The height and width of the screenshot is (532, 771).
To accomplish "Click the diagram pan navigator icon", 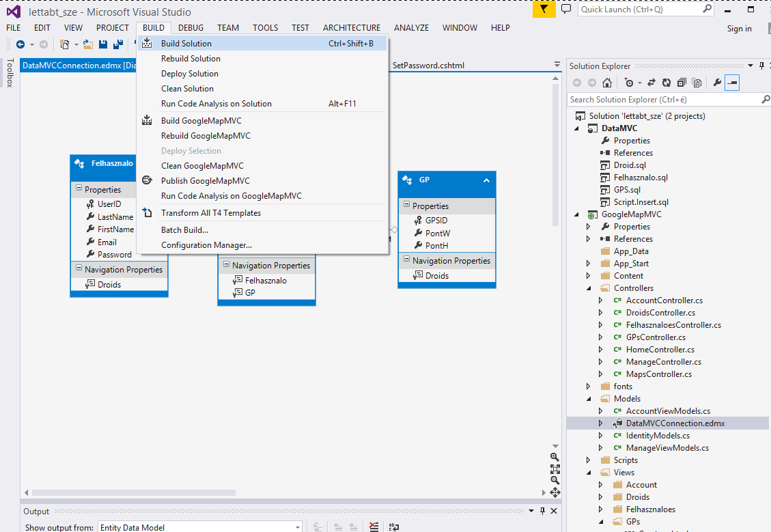I will click(x=555, y=492).
